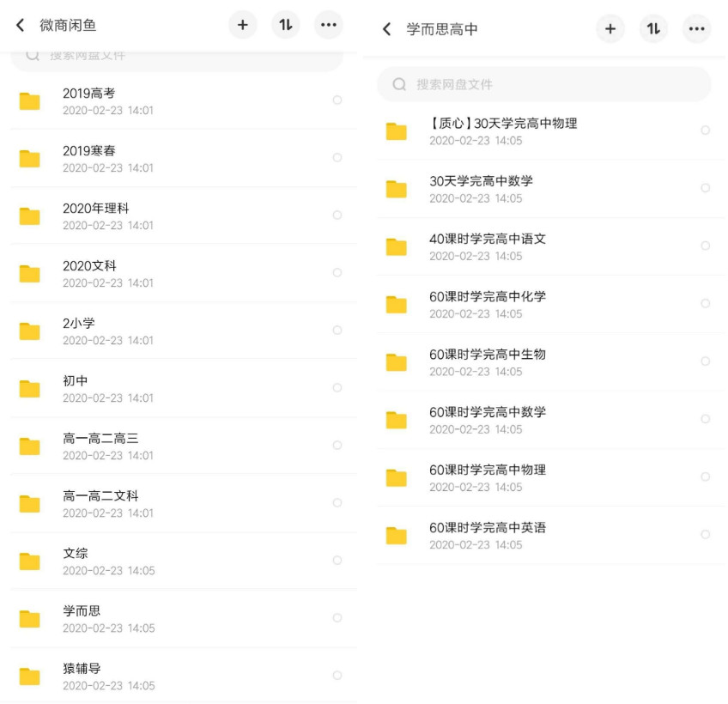Tap the more options (...) icon for 微商闲鱼
Viewport: 728px width, 704px height.
[x=329, y=25]
